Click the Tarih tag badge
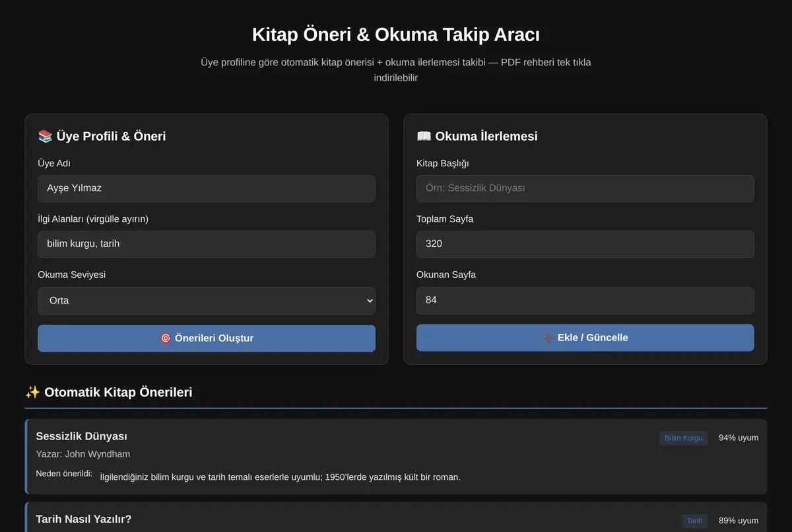792x532 pixels. [x=694, y=521]
